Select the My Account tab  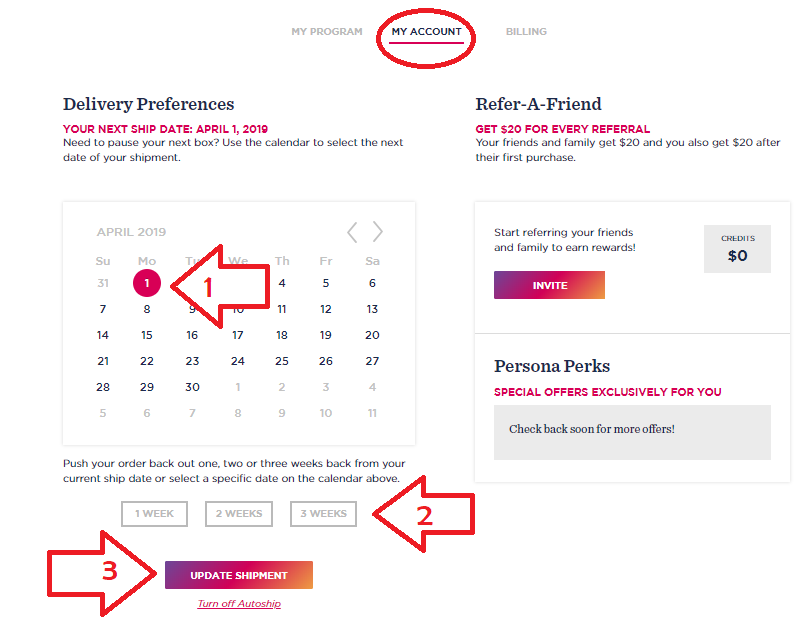tap(426, 32)
